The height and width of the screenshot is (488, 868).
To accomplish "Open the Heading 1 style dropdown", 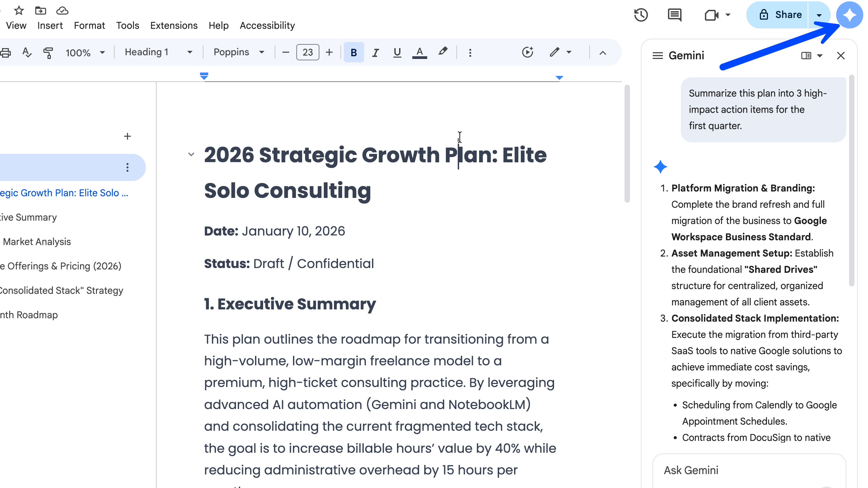I will point(158,52).
